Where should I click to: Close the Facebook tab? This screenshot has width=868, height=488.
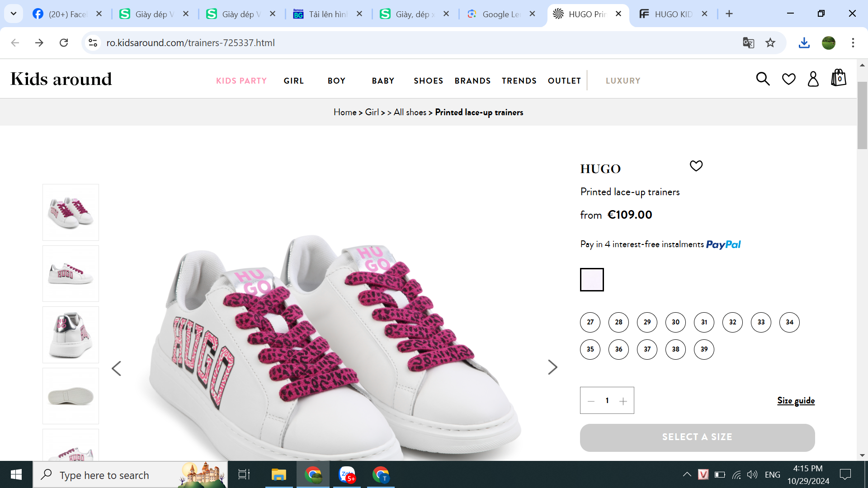pos(99,14)
